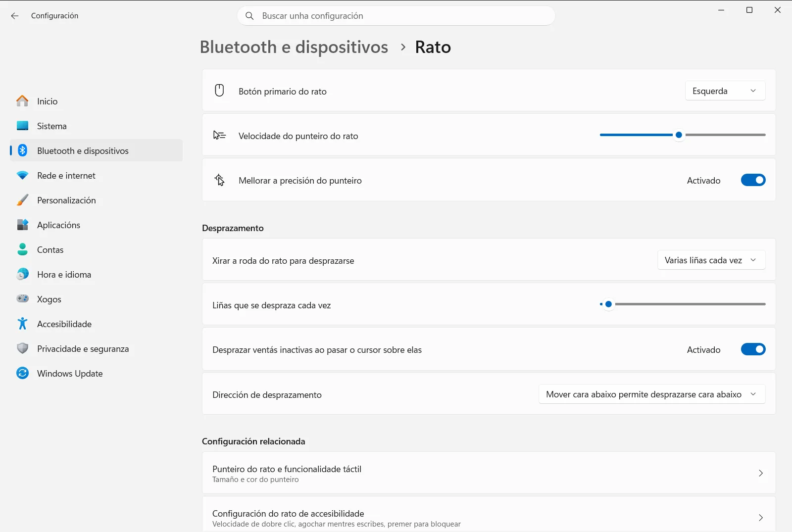Screen dimensions: 792x532
Task: Open Accesibilidade in the sidebar
Action: tap(96, 324)
